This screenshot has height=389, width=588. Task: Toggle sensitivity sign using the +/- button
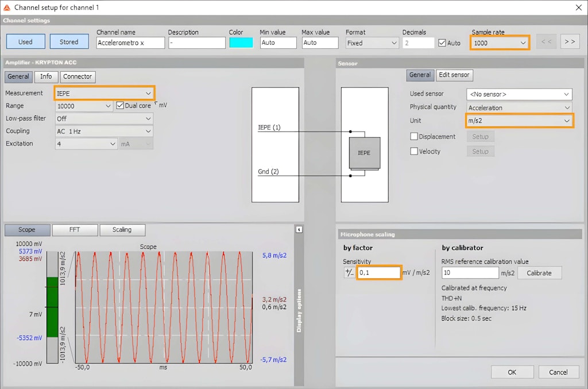[x=350, y=272]
